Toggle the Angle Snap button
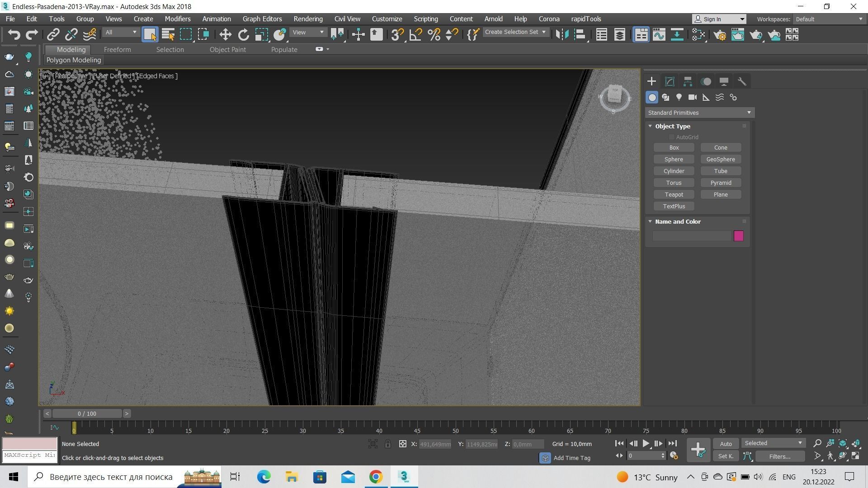The image size is (868, 488). (415, 35)
